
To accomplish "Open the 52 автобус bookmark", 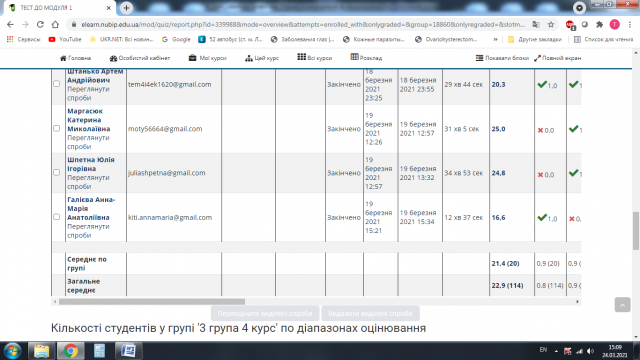I will (230, 39).
